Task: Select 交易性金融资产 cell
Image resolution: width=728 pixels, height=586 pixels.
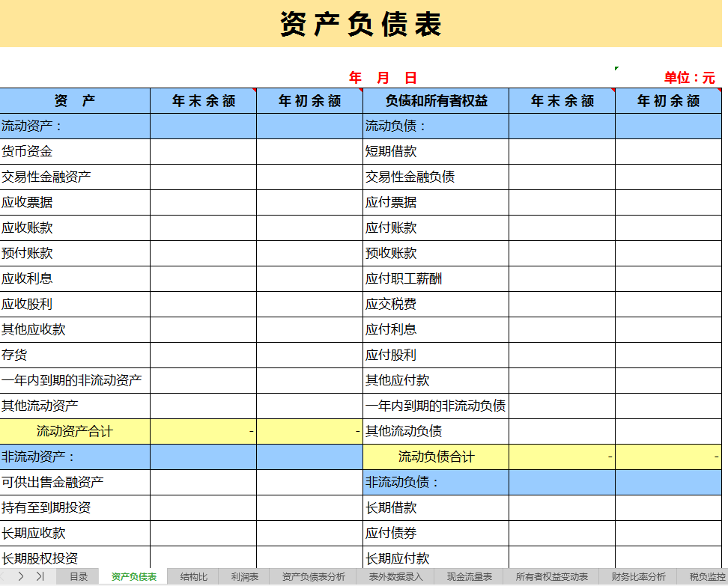Action: 75,177
